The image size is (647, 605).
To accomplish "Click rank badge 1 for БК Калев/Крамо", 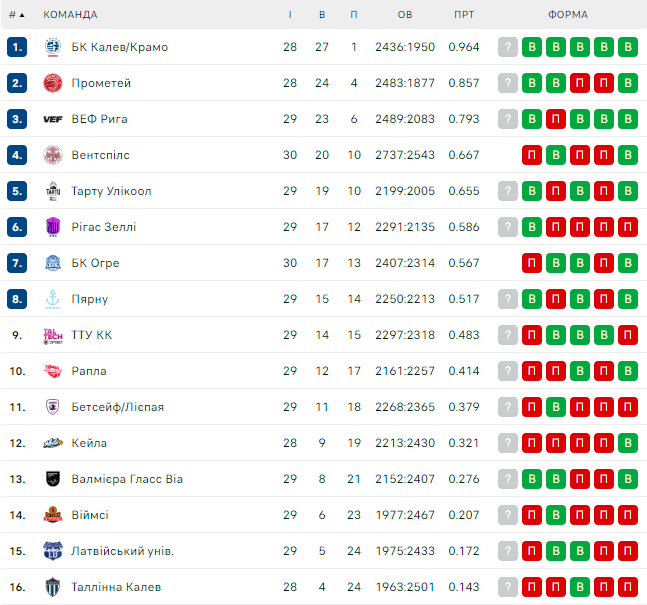I will 16,47.
